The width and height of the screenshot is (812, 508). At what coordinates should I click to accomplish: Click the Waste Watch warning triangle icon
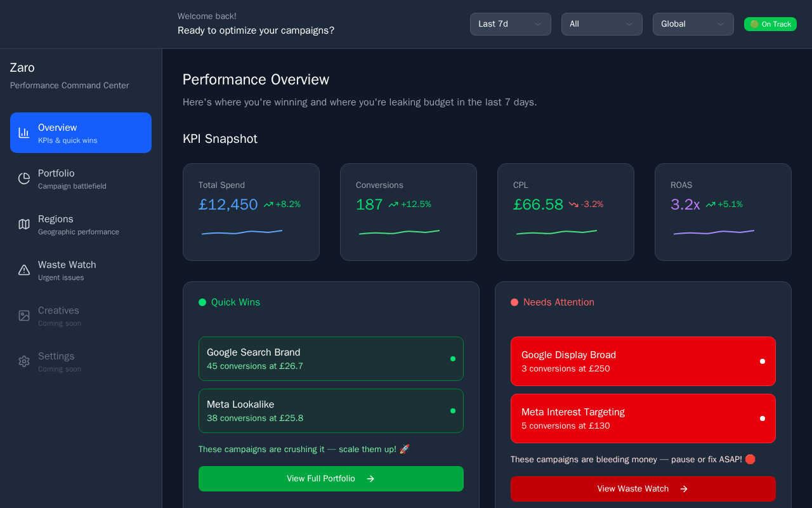[x=24, y=270]
